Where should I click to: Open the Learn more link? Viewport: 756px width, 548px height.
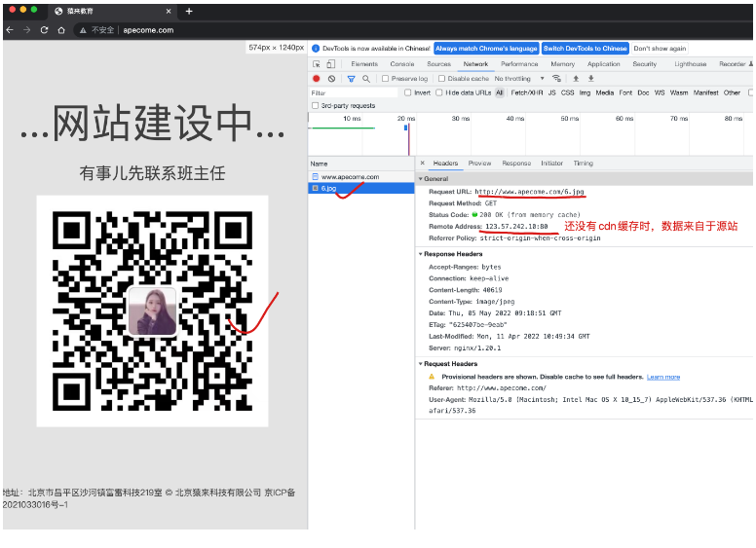pyautogui.click(x=663, y=377)
